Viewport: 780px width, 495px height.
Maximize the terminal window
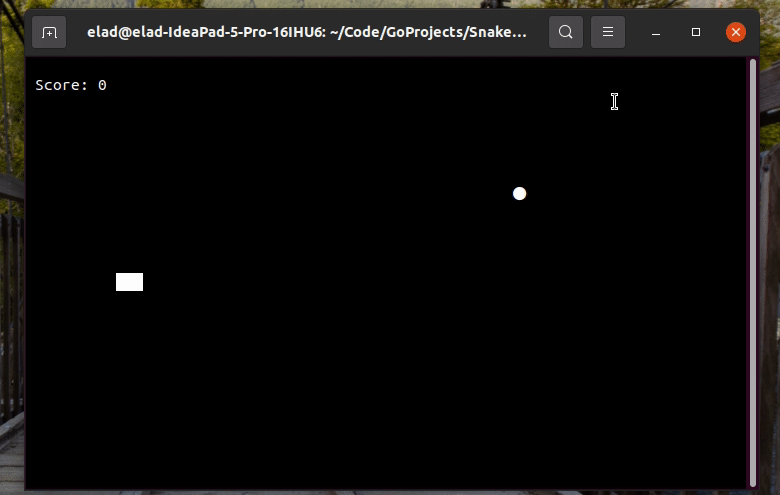tap(696, 32)
